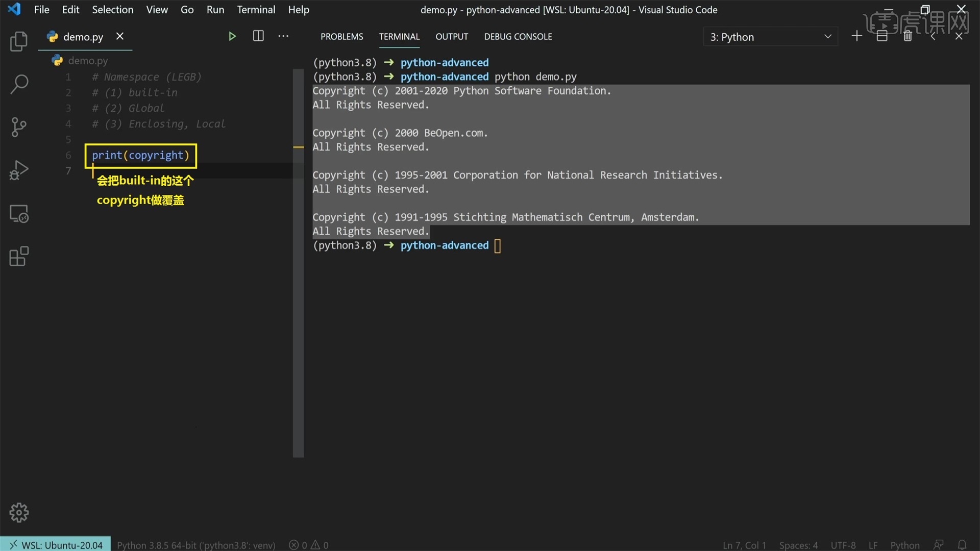Open the Source Control view
Image resolution: width=980 pixels, height=551 pixels.
[19, 127]
